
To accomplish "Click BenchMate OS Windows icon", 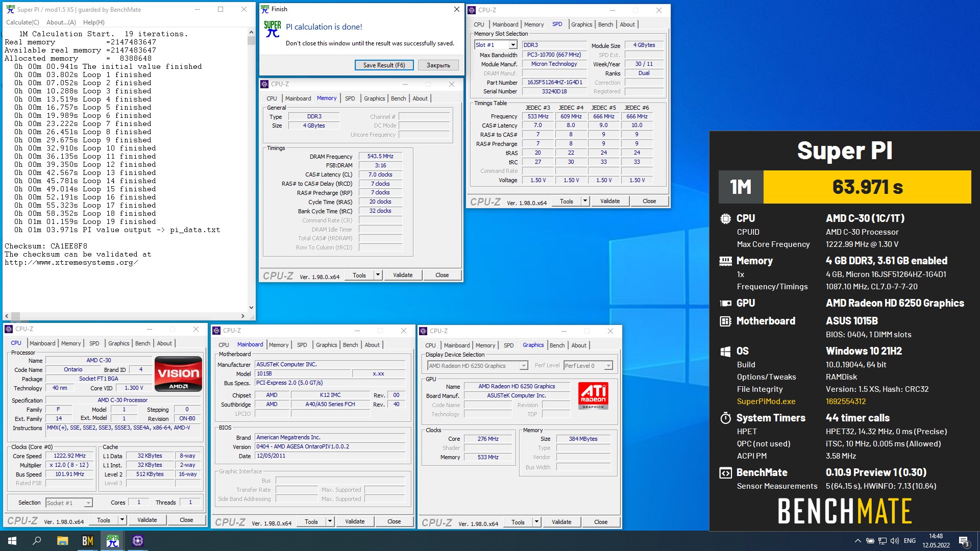I will click(x=725, y=352).
